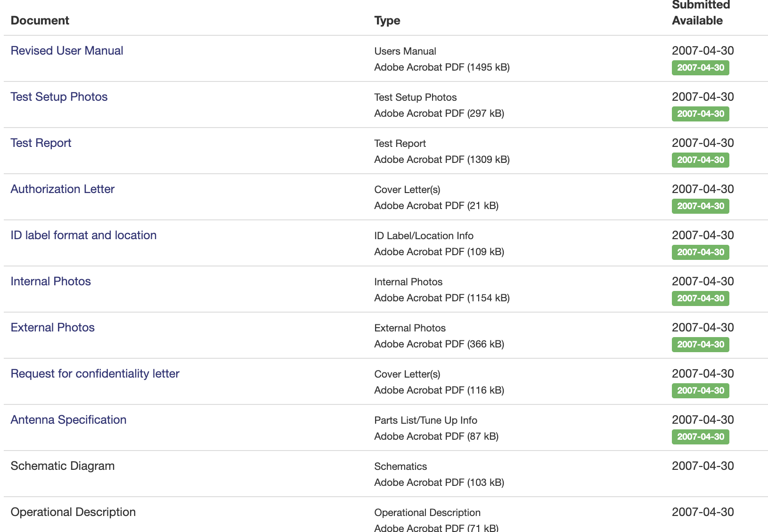Select submitted date in Schematic Diagram row
Screen dimensions: 768x532
pos(703,466)
